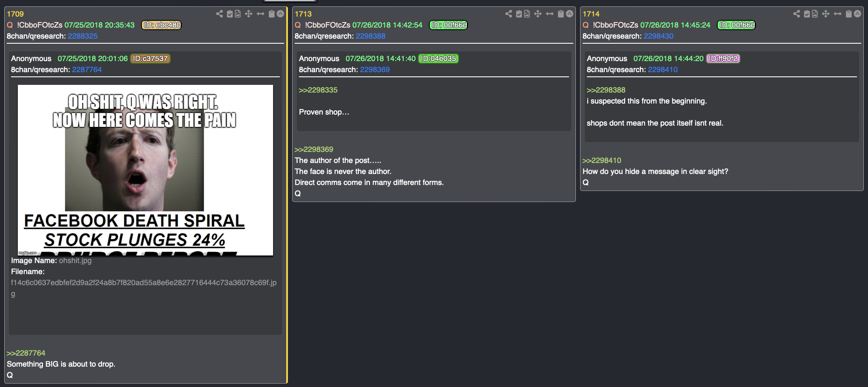Viewport: 868px width, 387px height.
Task: Click "The face is never the author."
Action: click(x=343, y=171)
